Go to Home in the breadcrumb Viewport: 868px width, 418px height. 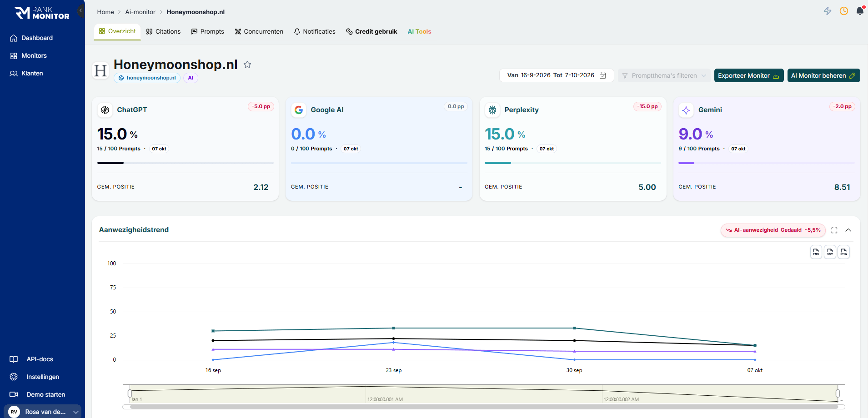(x=105, y=12)
